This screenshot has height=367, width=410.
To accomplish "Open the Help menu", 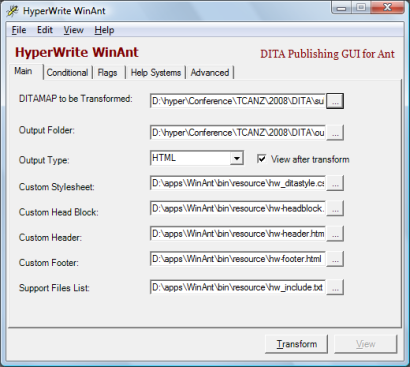I will [104, 30].
